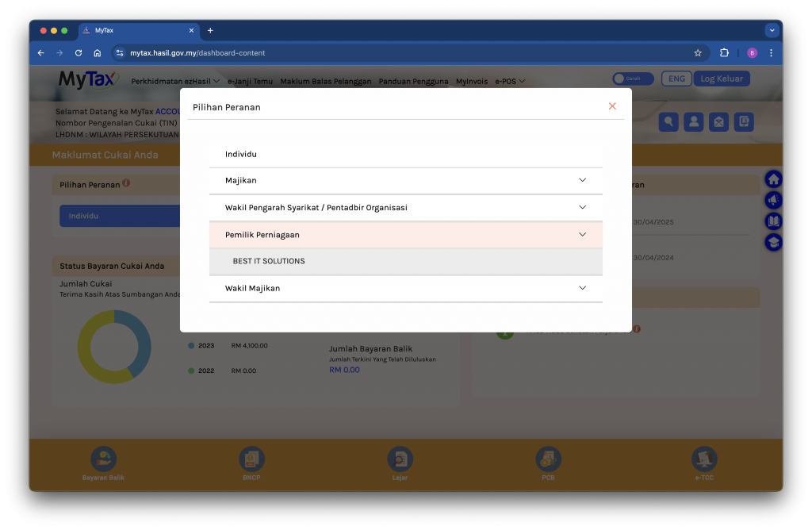Close the Pilihan Peranan dialog

coord(612,106)
